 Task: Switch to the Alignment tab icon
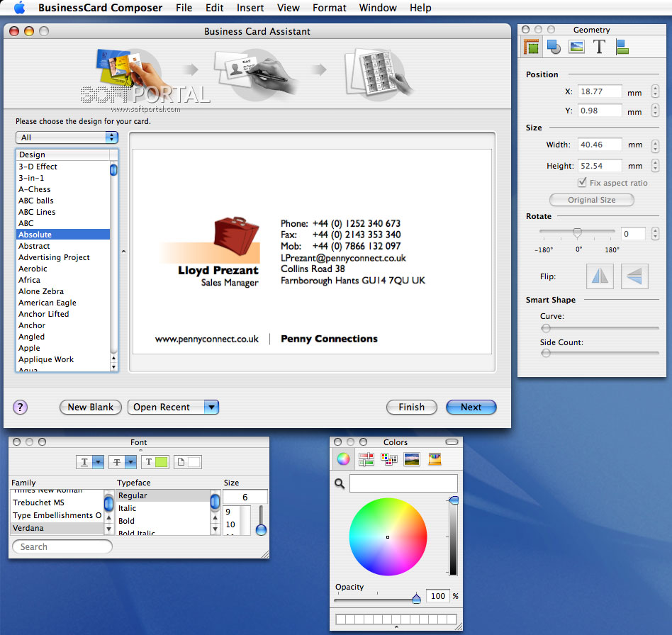(x=622, y=47)
